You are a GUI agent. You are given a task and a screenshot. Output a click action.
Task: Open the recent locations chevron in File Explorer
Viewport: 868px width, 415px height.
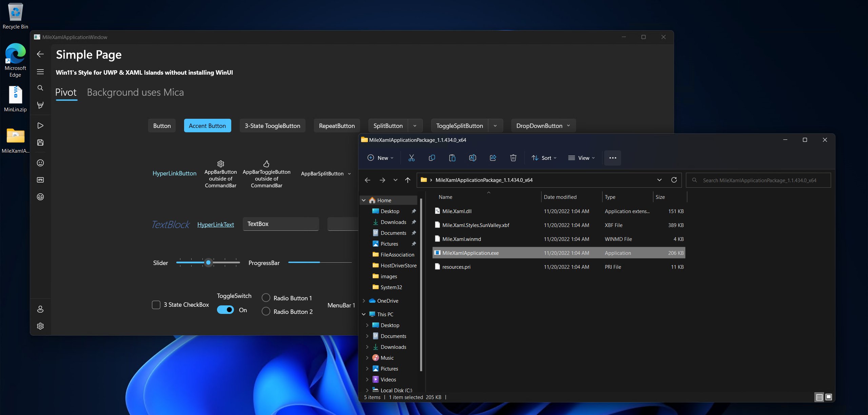395,180
